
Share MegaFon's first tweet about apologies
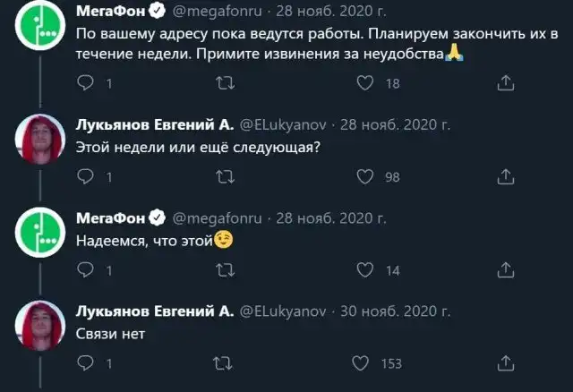[x=504, y=84]
